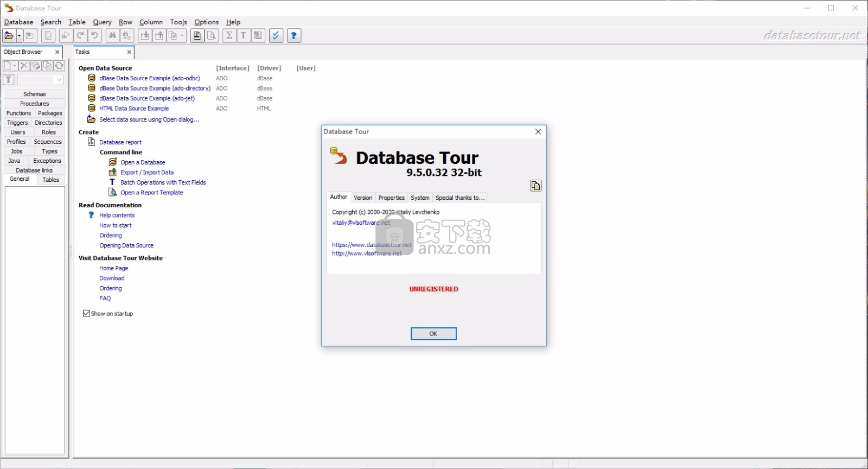This screenshot has height=469, width=868.
Task: Expand the dropdown arrow beside the copy icon
Action: pyautogui.click(x=182, y=36)
